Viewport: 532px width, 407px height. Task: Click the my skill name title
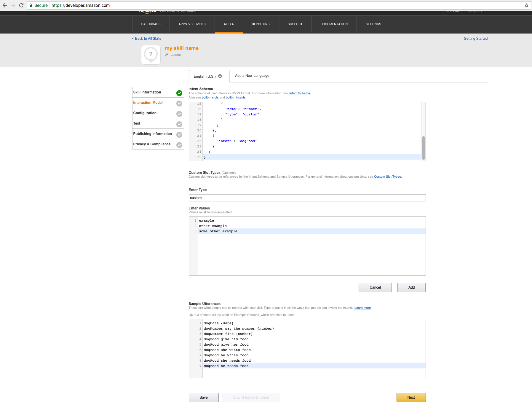pyautogui.click(x=182, y=48)
